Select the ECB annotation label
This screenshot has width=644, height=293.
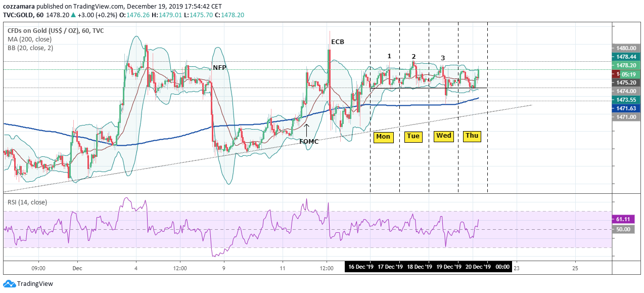point(338,41)
